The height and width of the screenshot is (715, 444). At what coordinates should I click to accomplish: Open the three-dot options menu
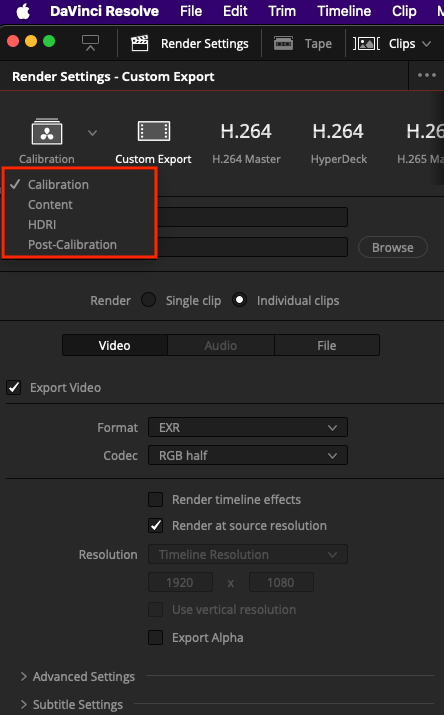click(427, 75)
